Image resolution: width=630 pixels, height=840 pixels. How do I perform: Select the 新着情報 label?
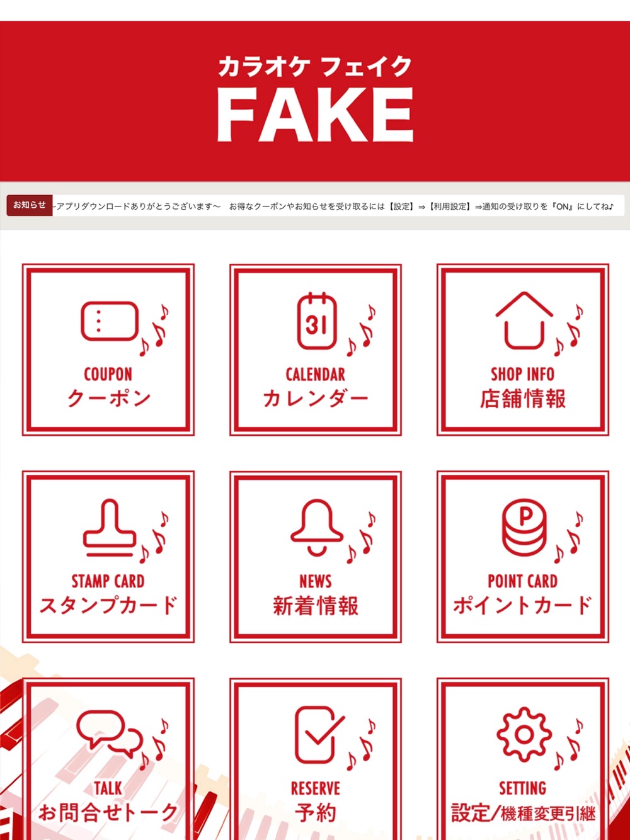click(x=316, y=605)
